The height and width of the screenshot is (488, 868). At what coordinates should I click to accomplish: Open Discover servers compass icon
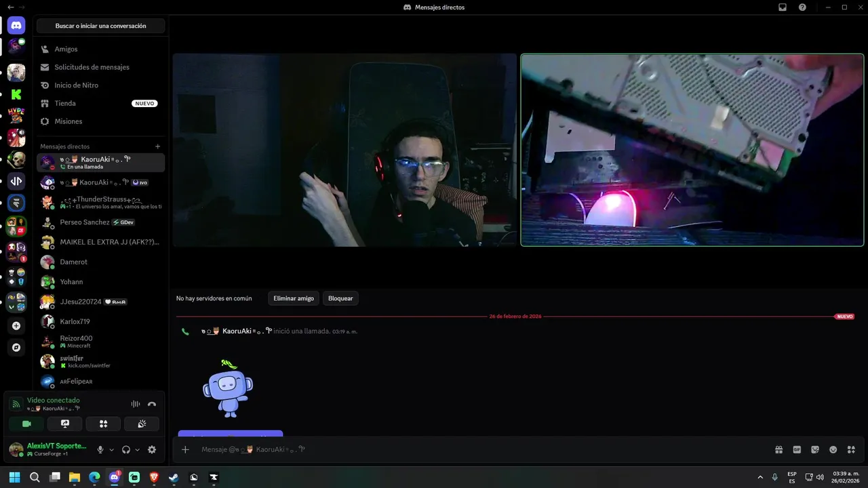tap(16, 347)
